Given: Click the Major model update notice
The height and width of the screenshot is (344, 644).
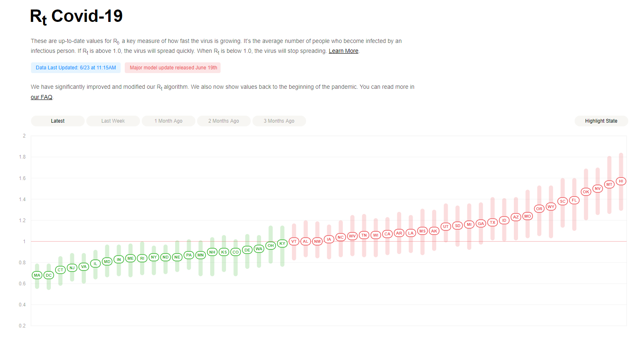Looking at the screenshot, I should point(173,68).
